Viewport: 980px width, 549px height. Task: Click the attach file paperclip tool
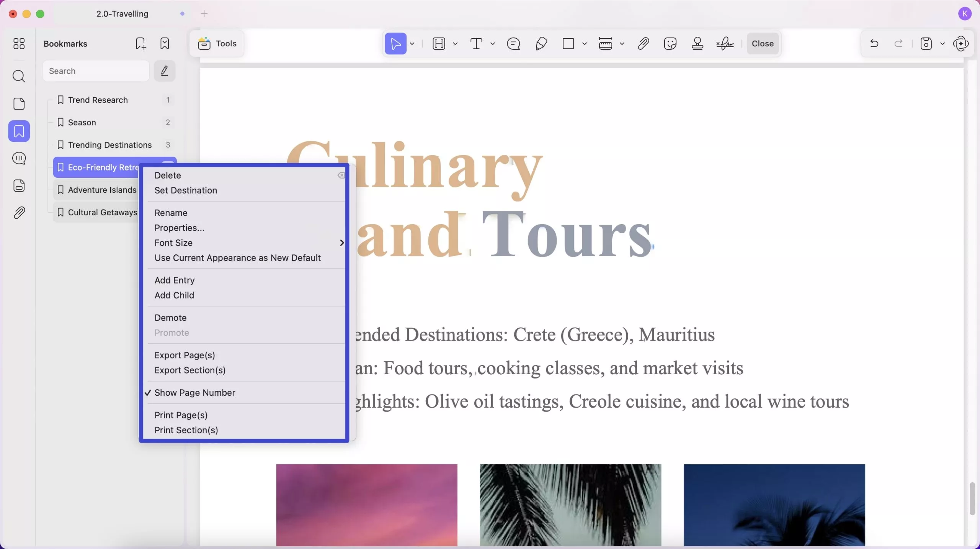pos(643,44)
